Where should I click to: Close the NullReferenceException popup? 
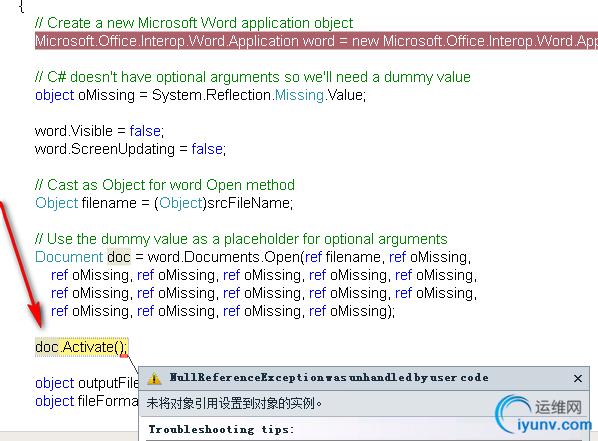point(577,378)
